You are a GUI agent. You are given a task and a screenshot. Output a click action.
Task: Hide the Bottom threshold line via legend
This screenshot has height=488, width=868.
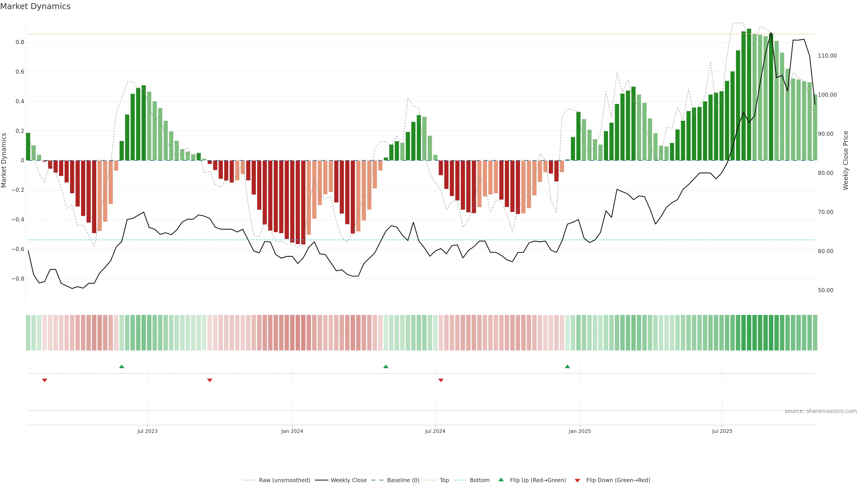pyautogui.click(x=479, y=480)
